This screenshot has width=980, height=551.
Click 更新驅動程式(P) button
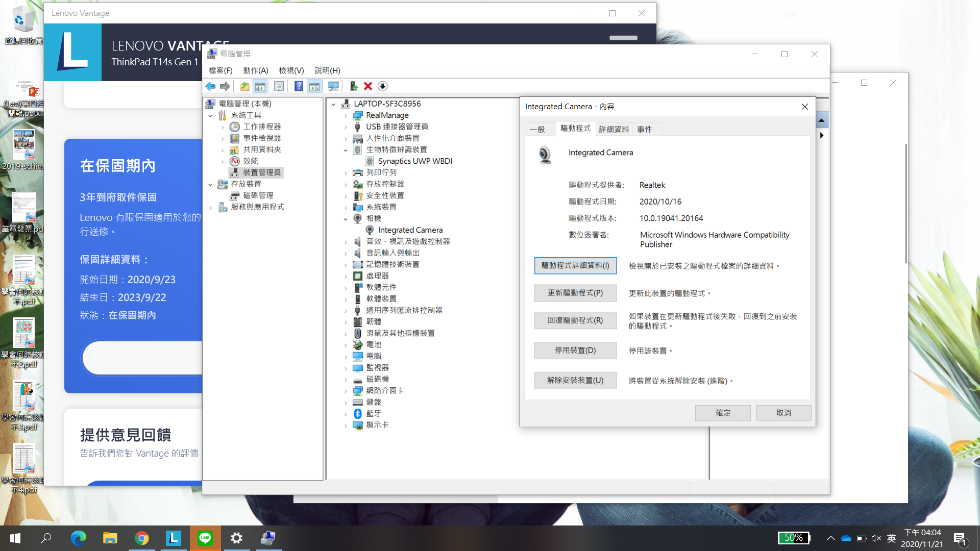[x=575, y=293]
